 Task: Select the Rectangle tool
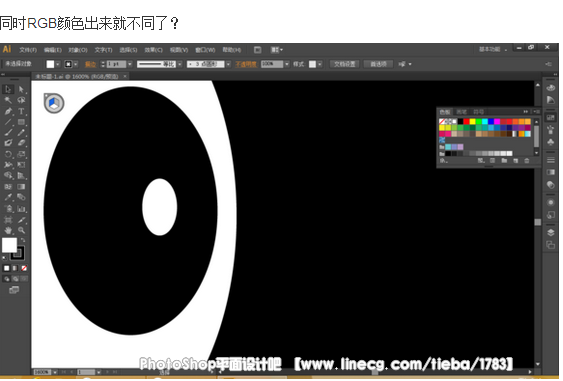(21, 122)
